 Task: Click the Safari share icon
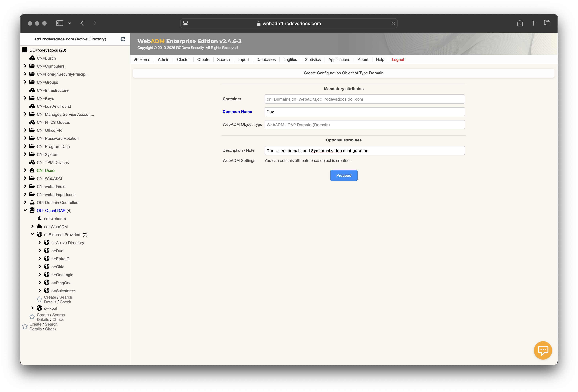point(520,23)
